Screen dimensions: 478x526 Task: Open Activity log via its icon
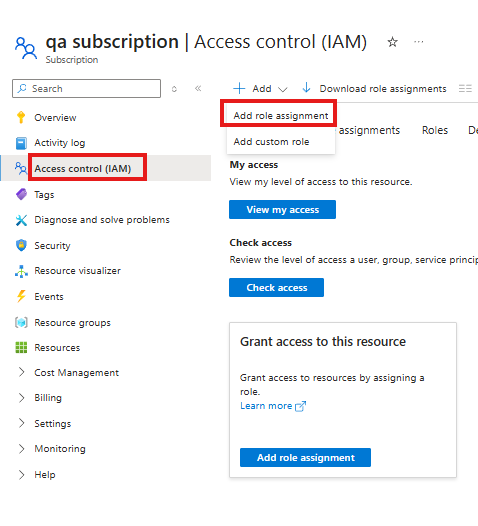(21, 143)
